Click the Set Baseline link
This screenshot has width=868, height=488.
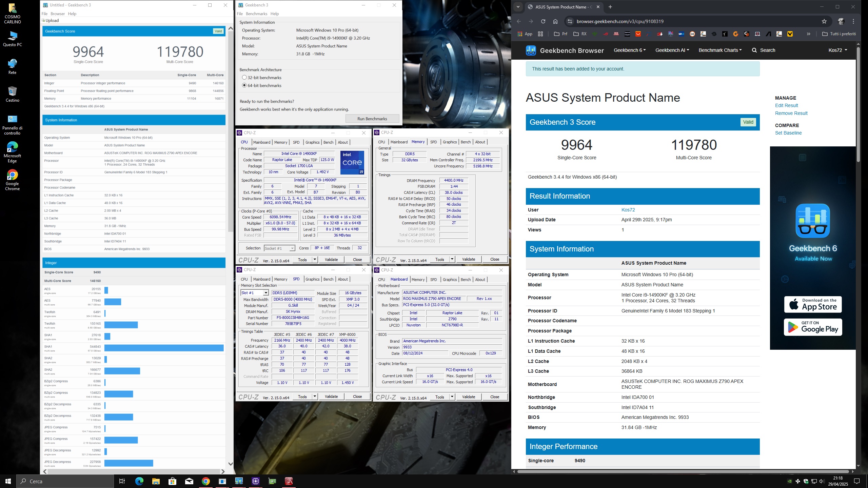point(788,133)
